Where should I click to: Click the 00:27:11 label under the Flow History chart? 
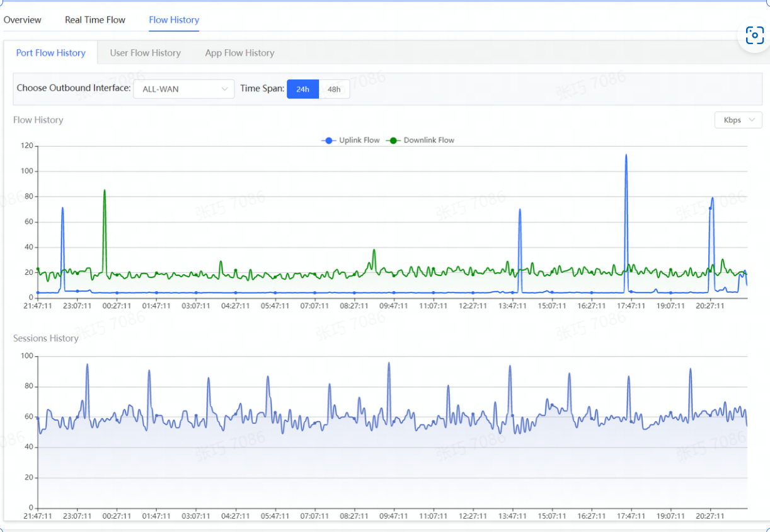117,306
